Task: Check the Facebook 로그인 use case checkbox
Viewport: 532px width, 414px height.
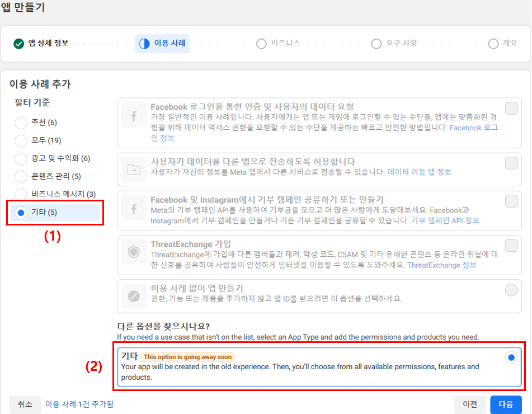Action: pos(511,108)
